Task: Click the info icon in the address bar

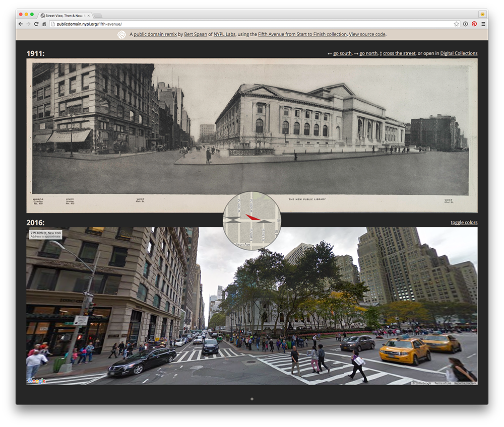Action: [465, 23]
